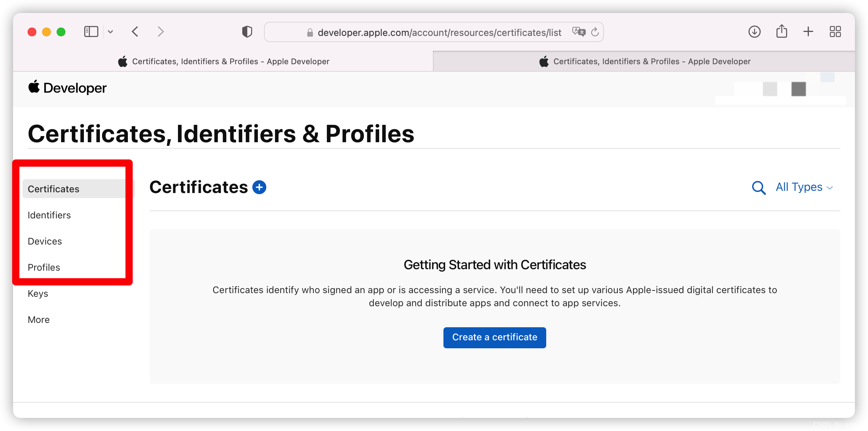Screen dimensions: 868x431
Task: Go forward with the right arrow
Action: click(161, 32)
